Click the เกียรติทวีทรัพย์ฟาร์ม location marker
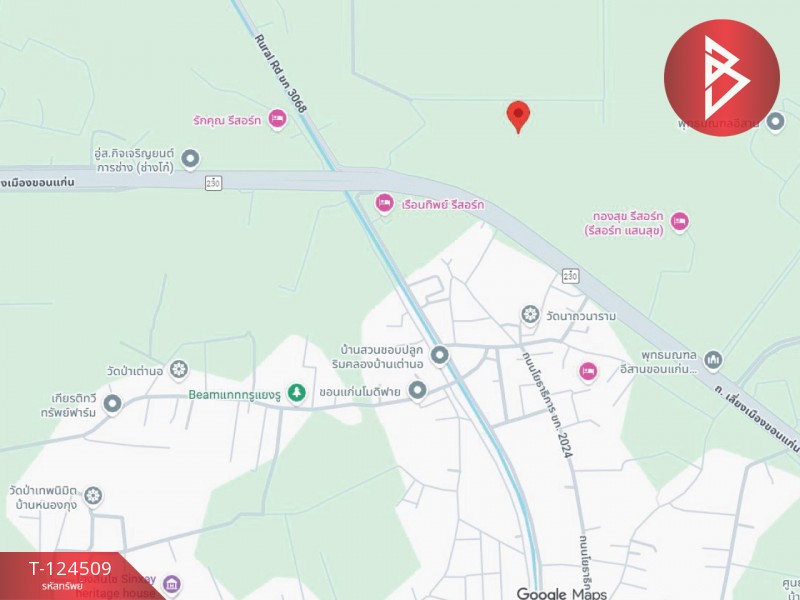The height and width of the screenshot is (600, 800). pyautogui.click(x=113, y=405)
